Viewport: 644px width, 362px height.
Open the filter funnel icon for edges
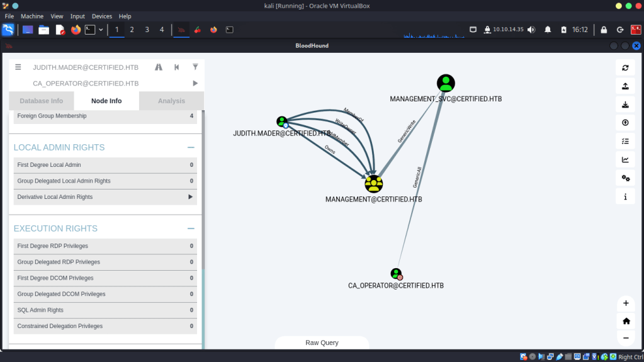pyautogui.click(x=195, y=67)
